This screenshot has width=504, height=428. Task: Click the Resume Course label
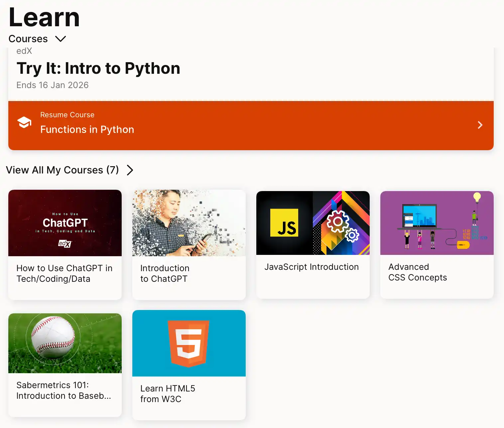(67, 115)
